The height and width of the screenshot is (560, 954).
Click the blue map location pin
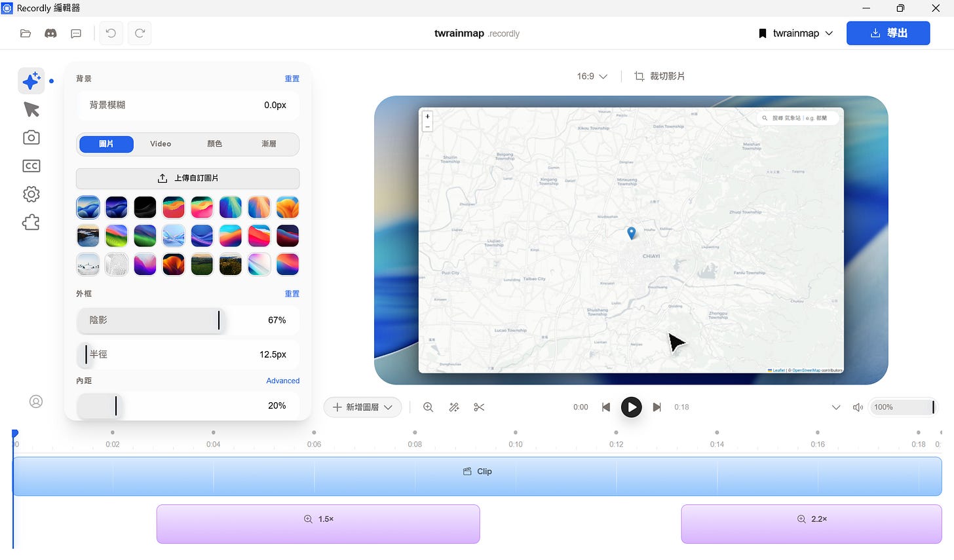click(632, 233)
